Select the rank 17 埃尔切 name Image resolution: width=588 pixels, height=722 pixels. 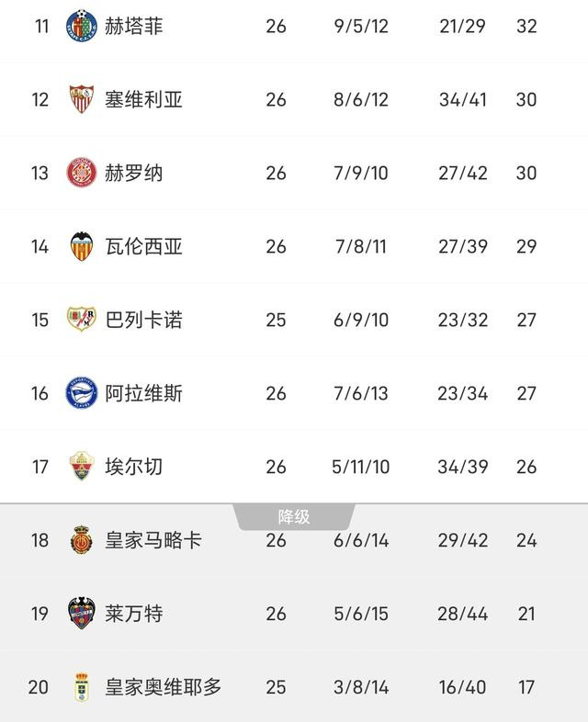tap(134, 467)
